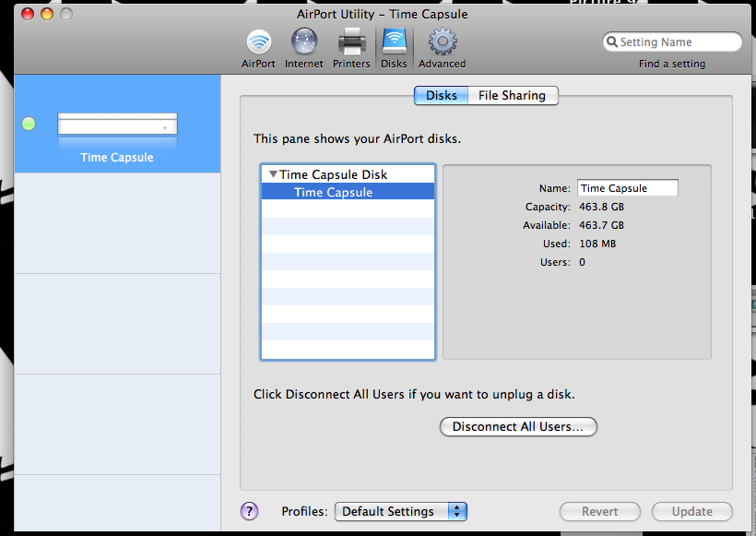Switch to the Disks tab
Image resolution: width=756 pixels, height=536 pixels.
(442, 96)
